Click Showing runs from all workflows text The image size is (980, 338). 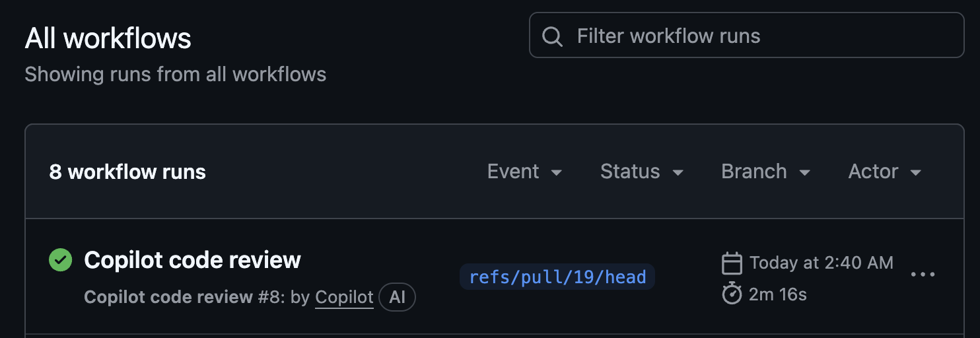175,74
